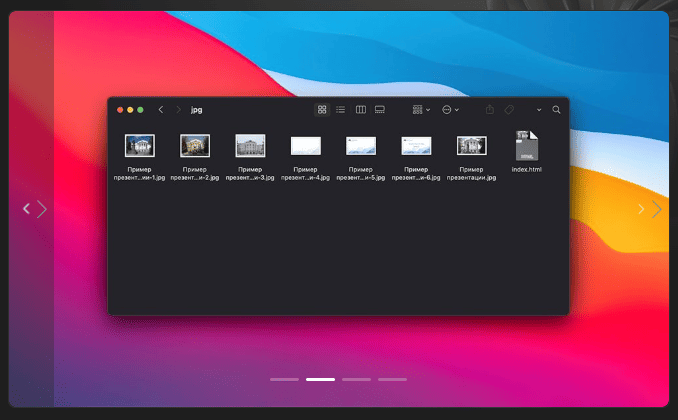Switch Finder to list view
The width and height of the screenshot is (678, 420).
[x=341, y=110]
